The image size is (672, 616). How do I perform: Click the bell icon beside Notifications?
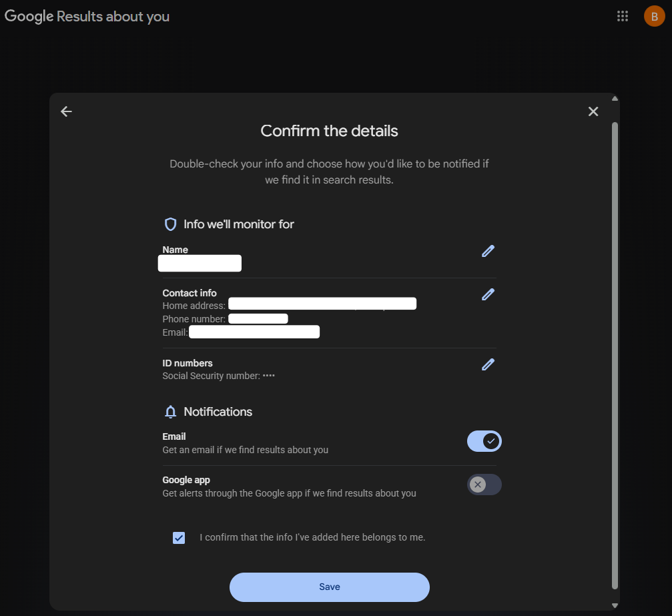coord(171,412)
